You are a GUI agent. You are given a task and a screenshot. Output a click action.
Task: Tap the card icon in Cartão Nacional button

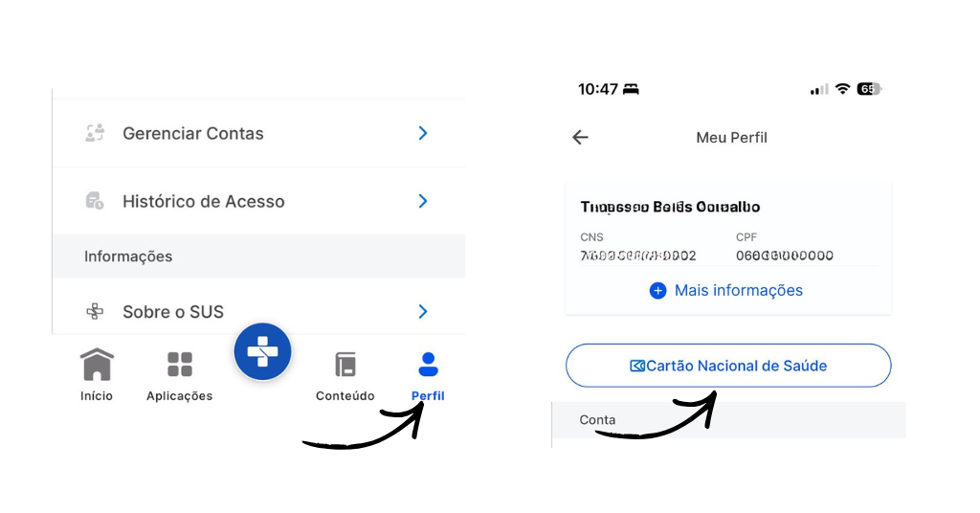[636, 367]
